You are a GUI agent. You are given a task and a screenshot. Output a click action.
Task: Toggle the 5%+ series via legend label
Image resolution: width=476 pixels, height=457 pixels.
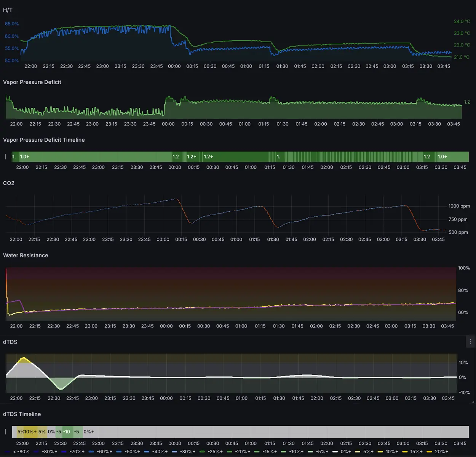click(368, 452)
